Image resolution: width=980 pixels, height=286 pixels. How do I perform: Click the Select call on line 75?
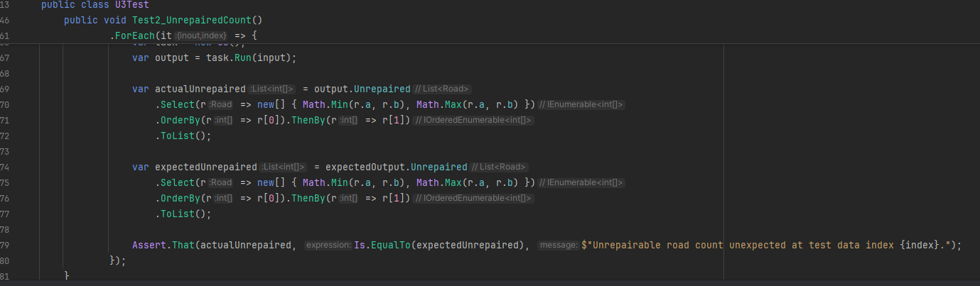178,182
